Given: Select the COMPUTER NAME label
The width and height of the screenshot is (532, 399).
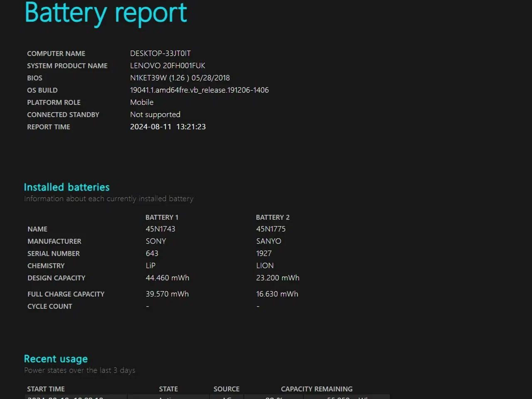Looking at the screenshot, I should tap(56, 54).
